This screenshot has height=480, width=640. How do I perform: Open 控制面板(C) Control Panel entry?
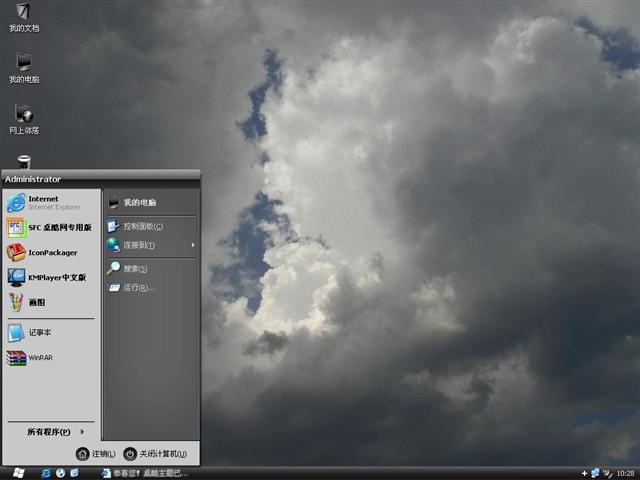(151, 226)
